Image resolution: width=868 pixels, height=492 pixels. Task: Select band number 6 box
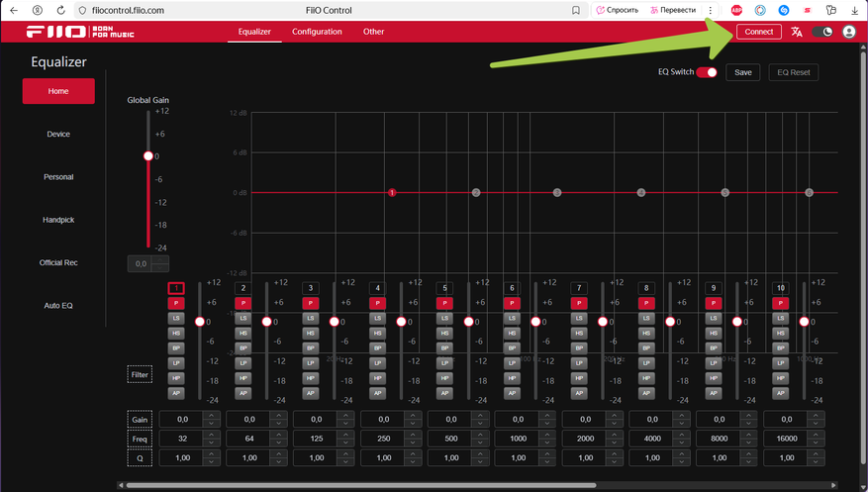(512, 288)
